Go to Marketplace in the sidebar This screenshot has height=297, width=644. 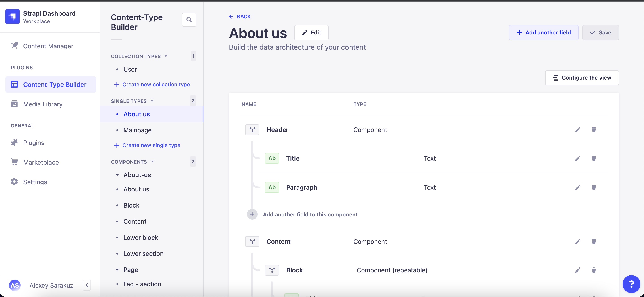click(x=41, y=162)
